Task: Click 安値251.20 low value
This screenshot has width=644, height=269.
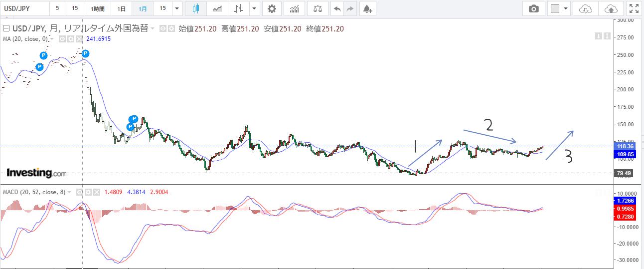Action: (283, 29)
